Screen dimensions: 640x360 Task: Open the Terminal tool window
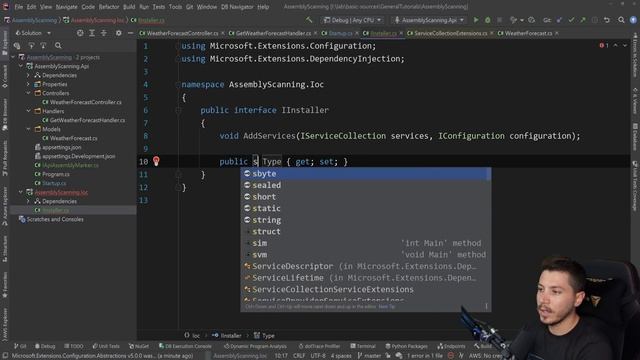[362, 346]
